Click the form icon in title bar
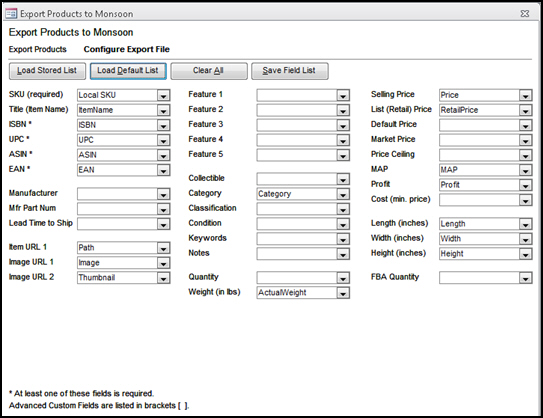Screen dimensions: 543x418 point(11,14)
